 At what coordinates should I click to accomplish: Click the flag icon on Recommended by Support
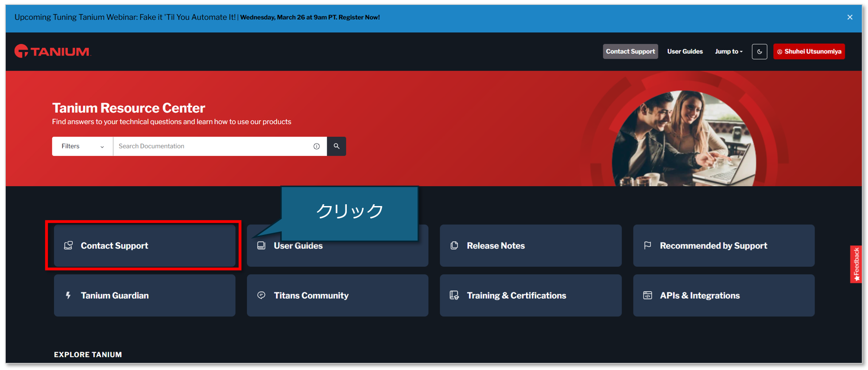(647, 245)
